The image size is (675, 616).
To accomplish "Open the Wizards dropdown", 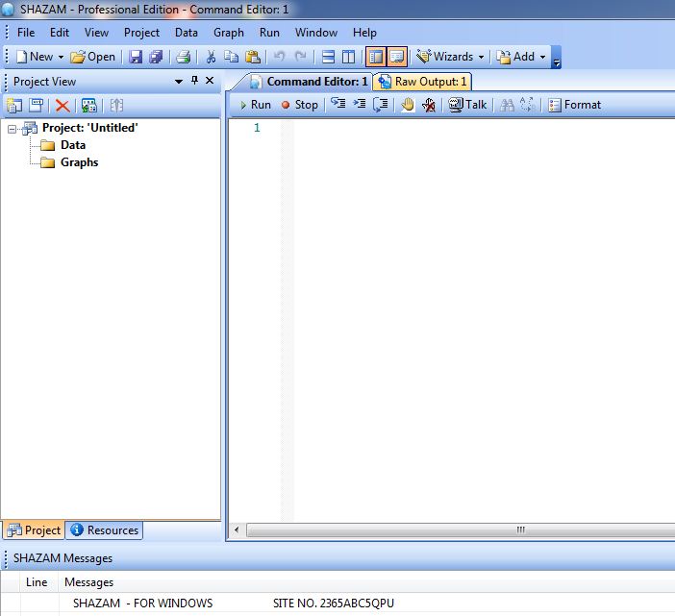I will pyautogui.click(x=450, y=57).
